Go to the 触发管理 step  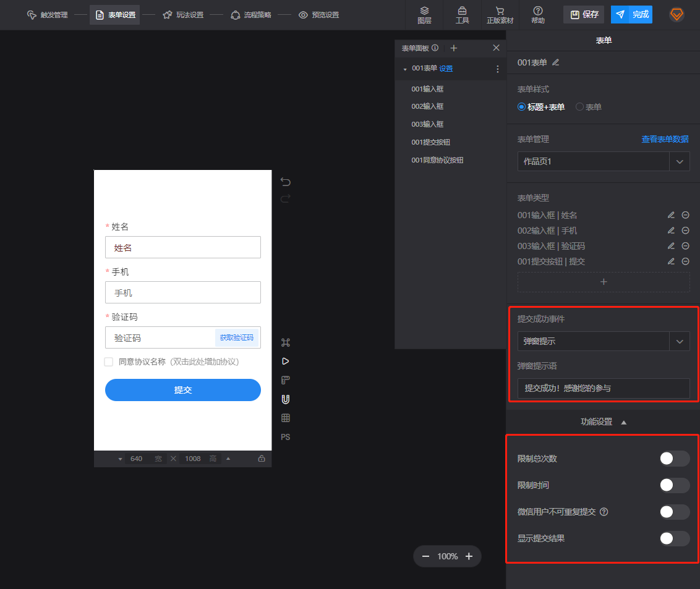pyautogui.click(x=48, y=15)
